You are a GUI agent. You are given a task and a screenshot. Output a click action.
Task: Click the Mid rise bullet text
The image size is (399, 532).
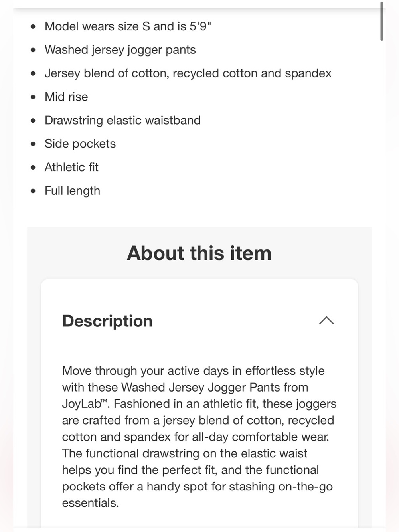[66, 97]
